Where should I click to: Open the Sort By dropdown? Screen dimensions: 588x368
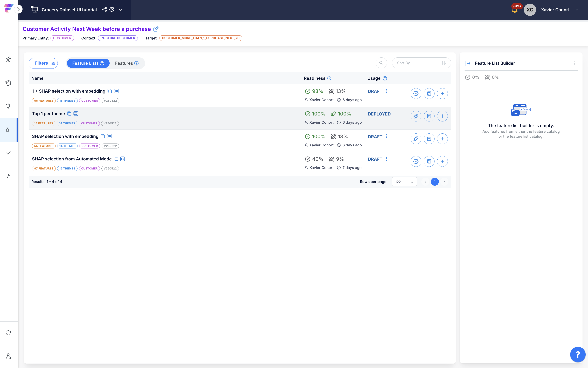[421, 63]
